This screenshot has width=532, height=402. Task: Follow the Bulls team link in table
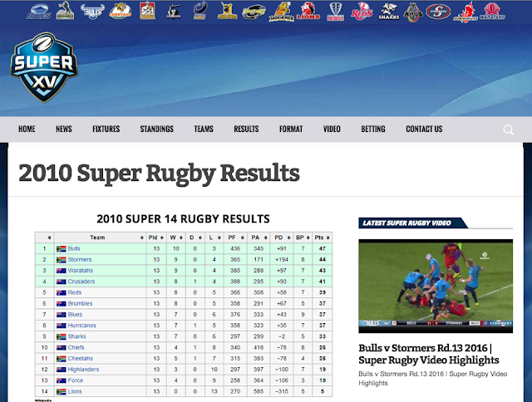[74, 248]
